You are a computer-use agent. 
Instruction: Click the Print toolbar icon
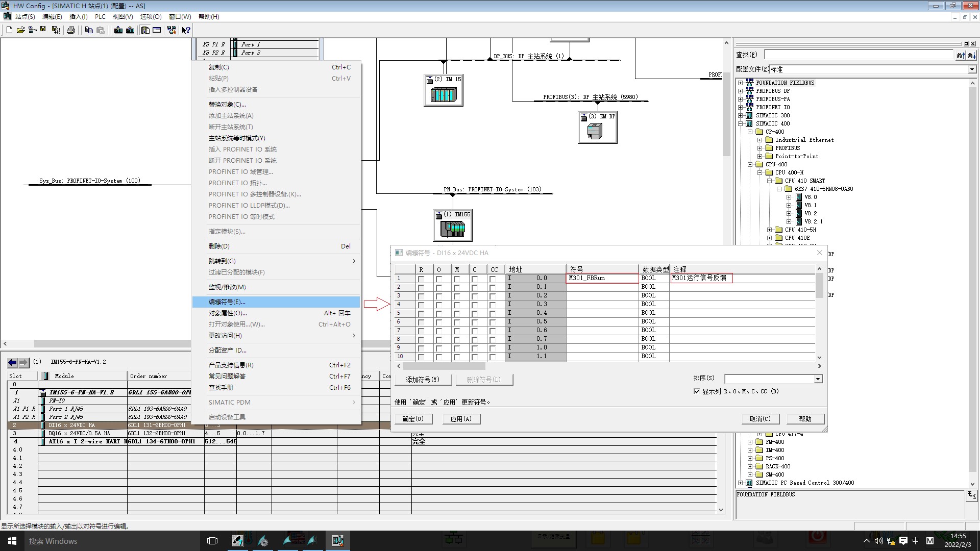[71, 30]
